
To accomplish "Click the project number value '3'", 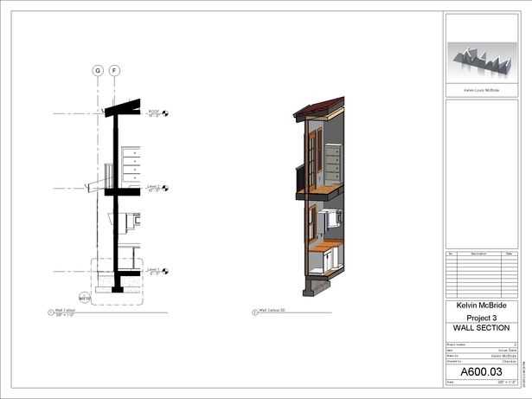I will point(516,344).
